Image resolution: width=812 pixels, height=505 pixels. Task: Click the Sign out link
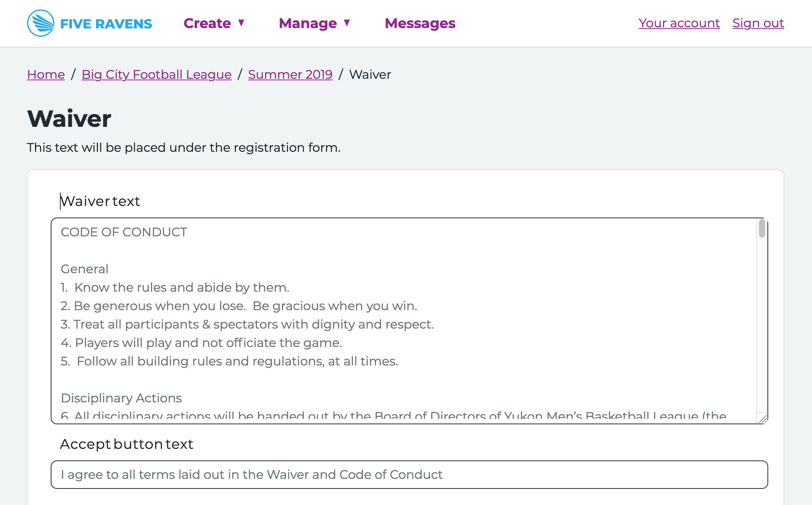point(758,23)
